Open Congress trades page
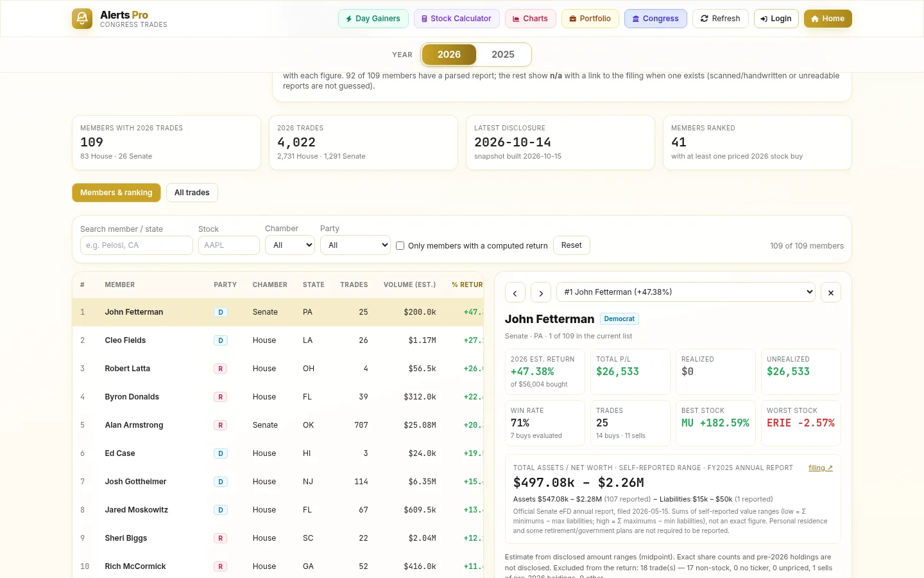The width and height of the screenshot is (924, 578). pyautogui.click(x=655, y=19)
